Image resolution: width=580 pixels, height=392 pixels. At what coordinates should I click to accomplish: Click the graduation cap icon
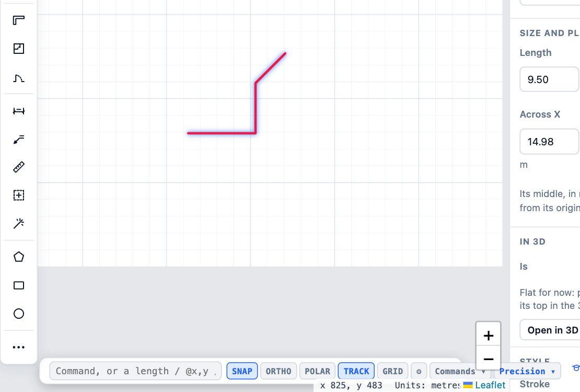coord(576,367)
